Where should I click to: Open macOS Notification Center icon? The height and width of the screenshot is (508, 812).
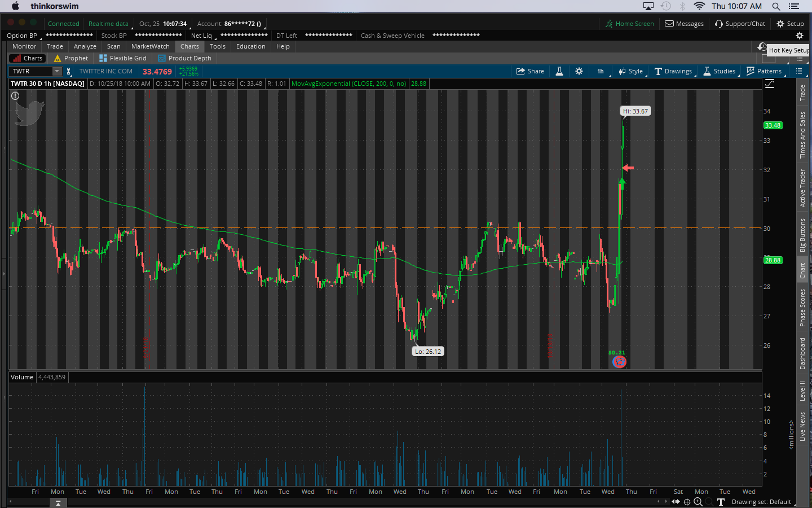[794, 6]
